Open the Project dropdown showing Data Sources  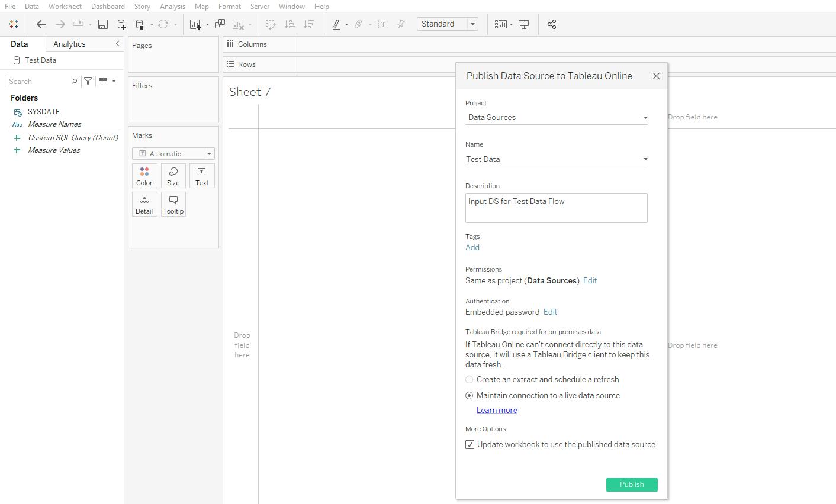(645, 117)
